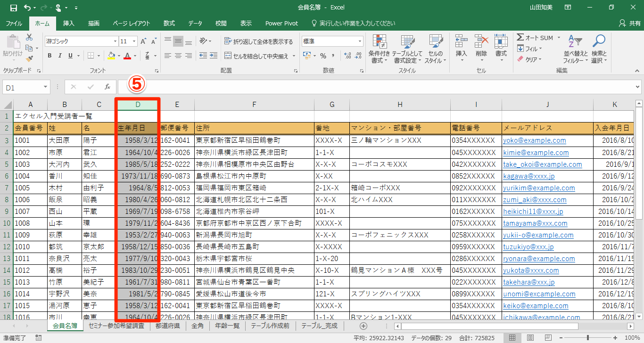Click the wrap text 折り返して全体を表示する button

click(259, 41)
